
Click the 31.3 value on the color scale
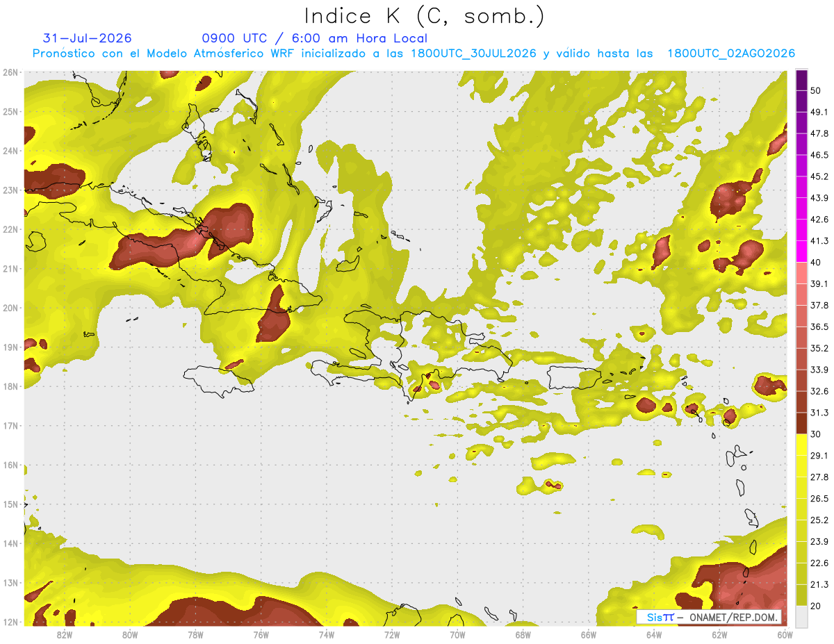[819, 413]
